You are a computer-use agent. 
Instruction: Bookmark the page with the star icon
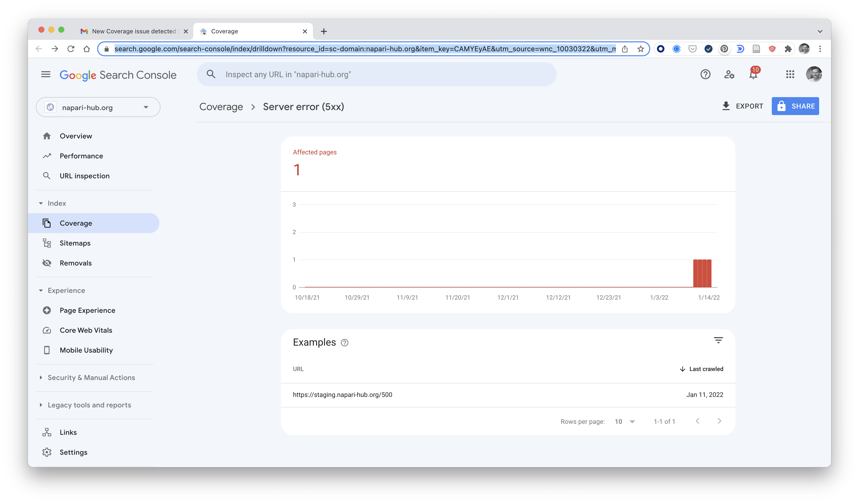[x=641, y=49]
